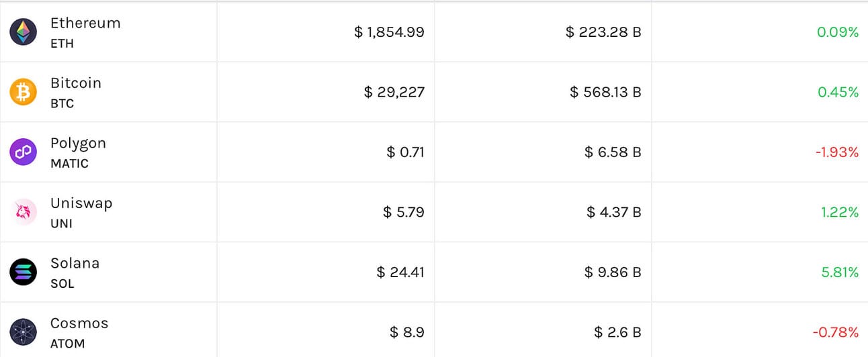Click the orange Bitcoin logo icon
This screenshot has height=357, width=868.
(x=23, y=92)
